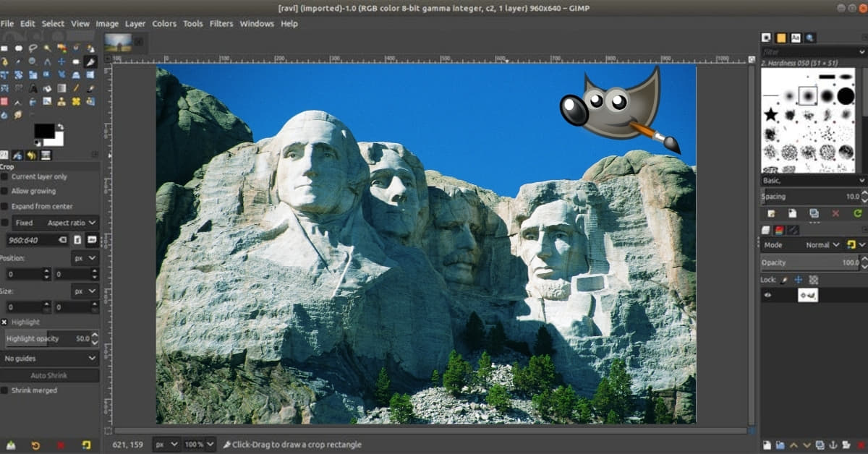Refresh brushes in the brush panel

(x=858, y=213)
